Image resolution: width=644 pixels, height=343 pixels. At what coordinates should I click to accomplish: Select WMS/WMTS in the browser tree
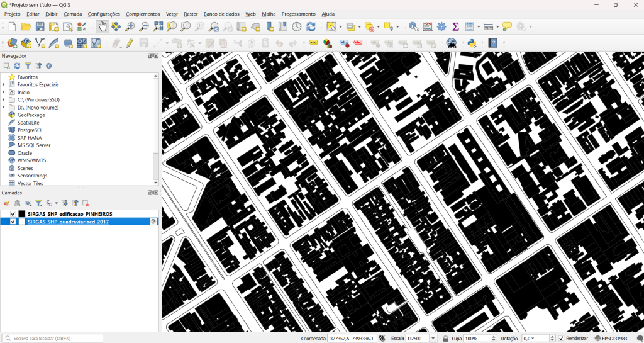click(x=31, y=160)
